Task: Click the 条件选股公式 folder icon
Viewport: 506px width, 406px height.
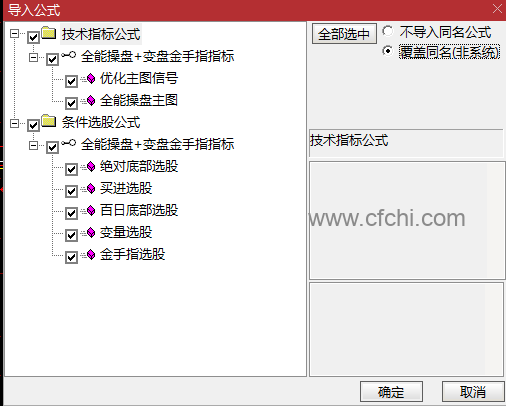Action: tap(49, 121)
